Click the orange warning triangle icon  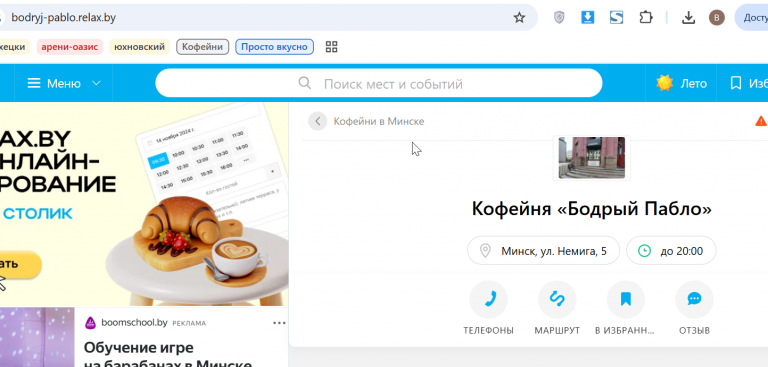(x=761, y=121)
